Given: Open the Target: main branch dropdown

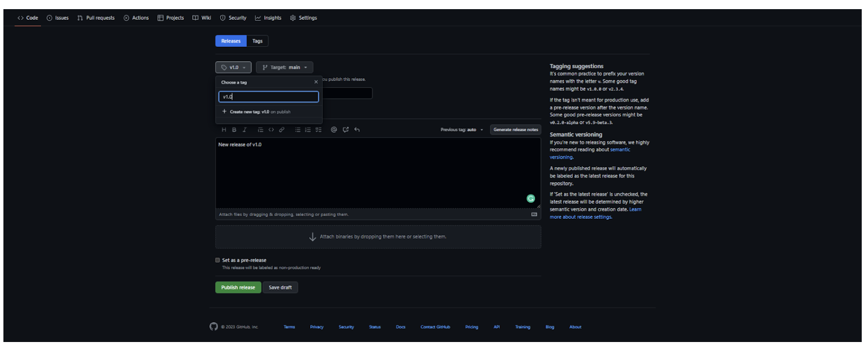Looking at the screenshot, I should pyautogui.click(x=284, y=67).
